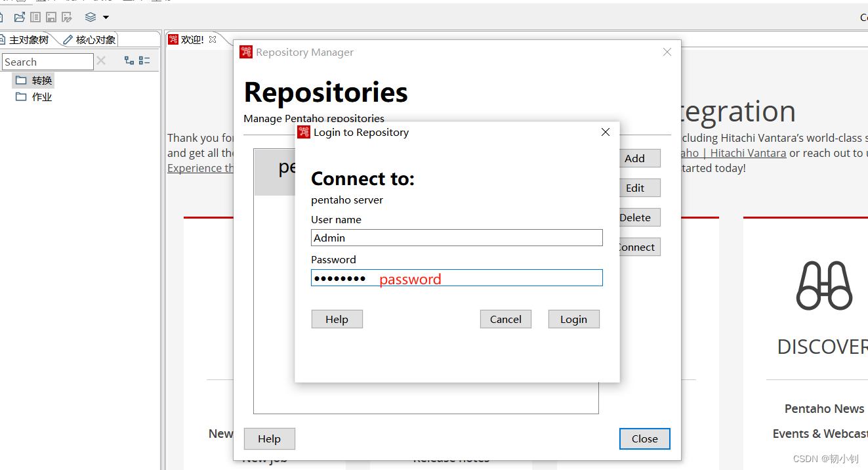Click the 'DISCOVER' heading on welcome page

823,347
